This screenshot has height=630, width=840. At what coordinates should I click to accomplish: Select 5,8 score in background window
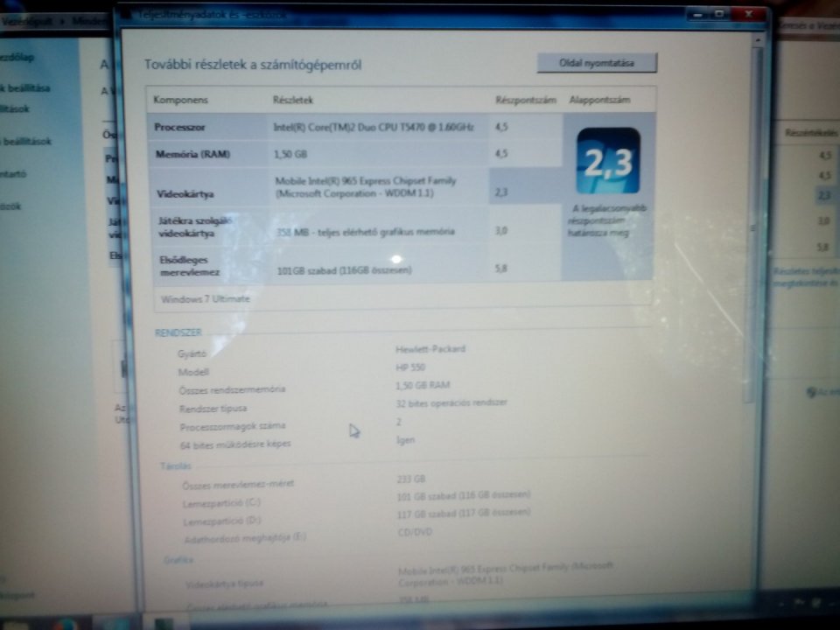pyautogui.click(x=823, y=248)
